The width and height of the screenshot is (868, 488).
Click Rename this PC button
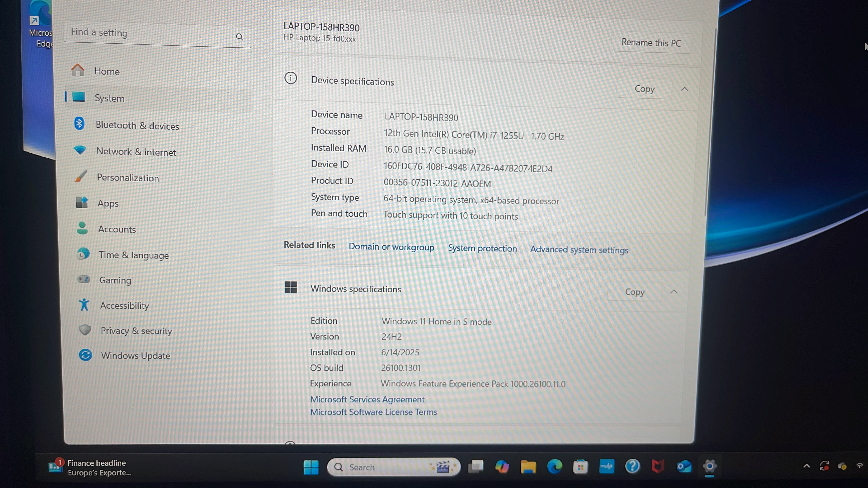pyautogui.click(x=651, y=43)
